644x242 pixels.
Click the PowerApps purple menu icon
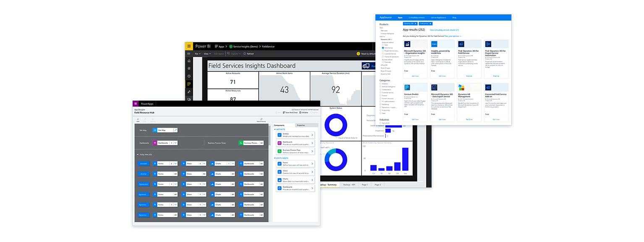(x=136, y=103)
